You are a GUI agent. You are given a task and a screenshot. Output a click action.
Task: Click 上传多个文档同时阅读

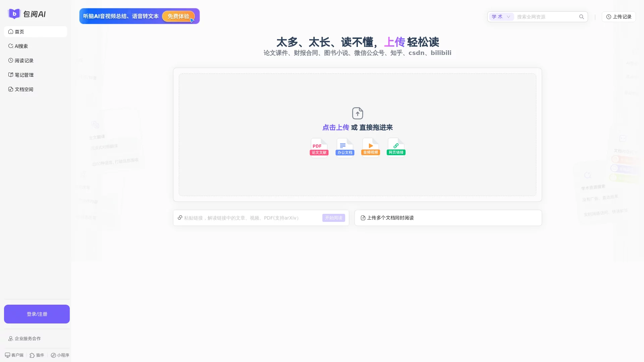click(390, 218)
